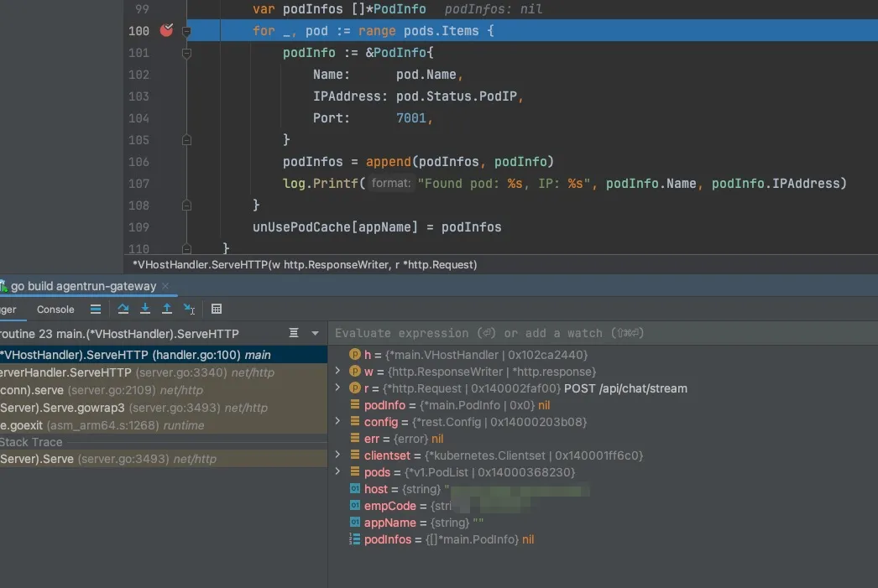
Task: Open the goroutine selector dropdown arrow
Action: point(315,333)
